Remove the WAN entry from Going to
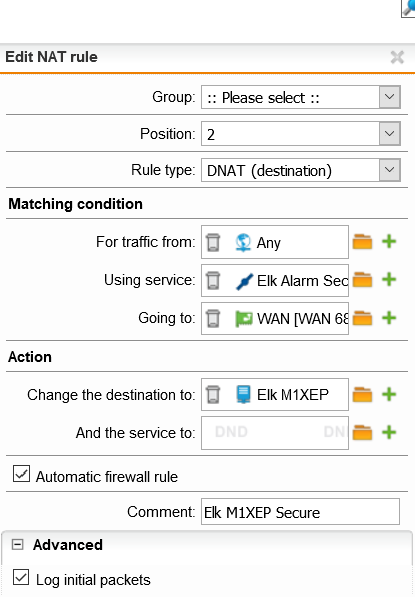 tap(213, 319)
